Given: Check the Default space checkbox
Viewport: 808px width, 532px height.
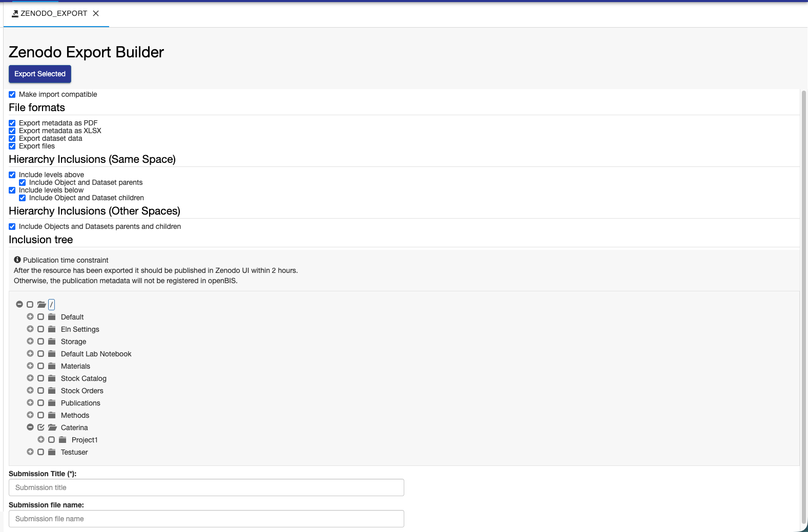Looking at the screenshot, I should click(x=40, y=316).
